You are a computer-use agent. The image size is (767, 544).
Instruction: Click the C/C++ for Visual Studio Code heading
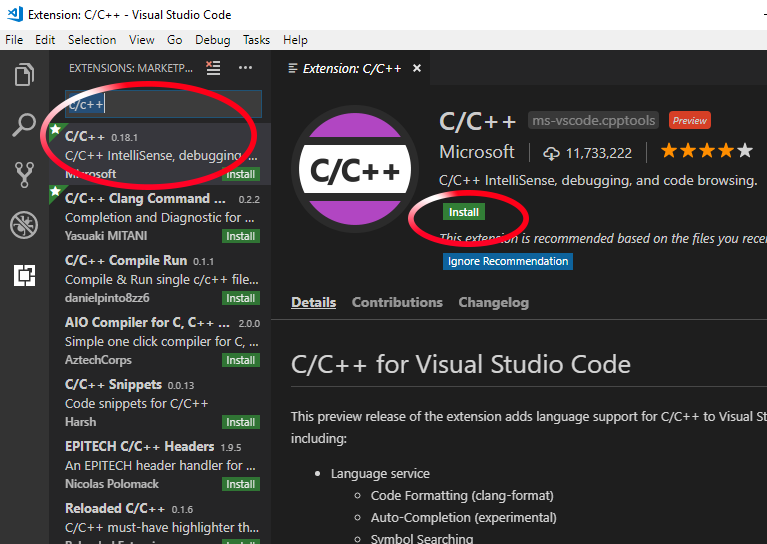click(x=461, y=364)
